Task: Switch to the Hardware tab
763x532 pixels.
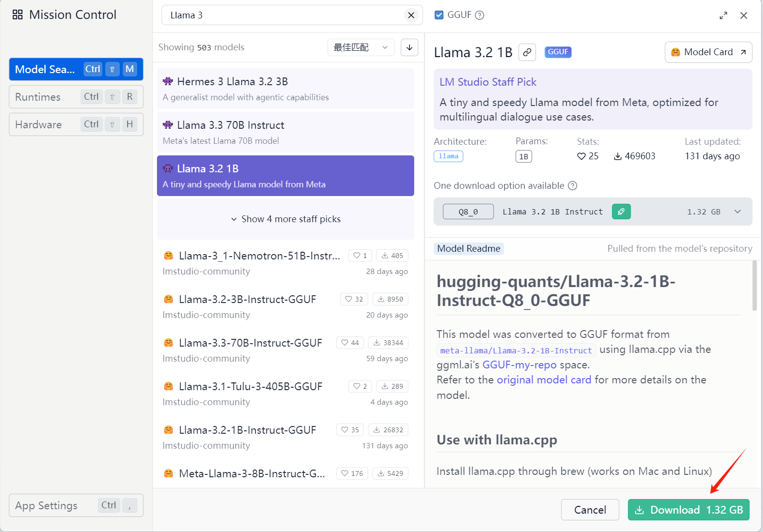Action: point(76,124)
